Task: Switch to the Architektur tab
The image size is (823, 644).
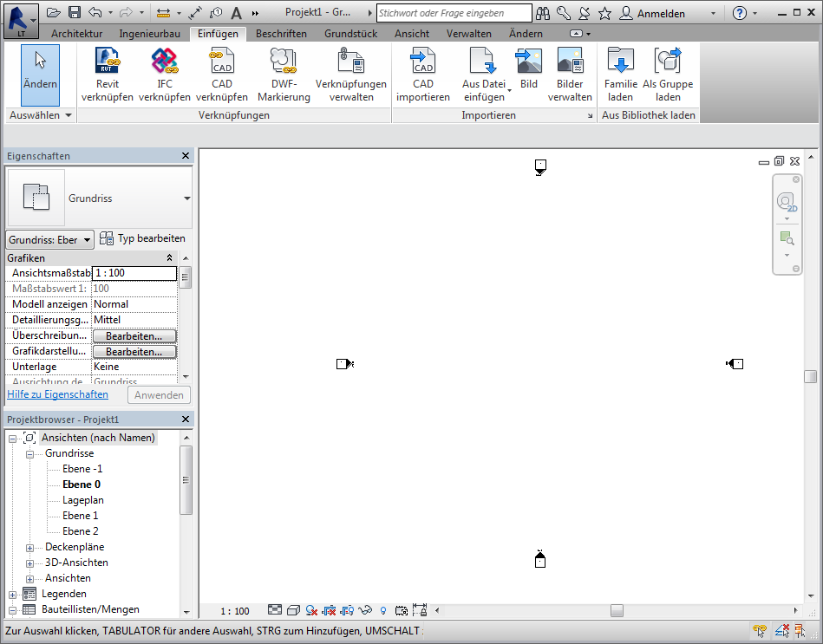Action: click(76, 34)
